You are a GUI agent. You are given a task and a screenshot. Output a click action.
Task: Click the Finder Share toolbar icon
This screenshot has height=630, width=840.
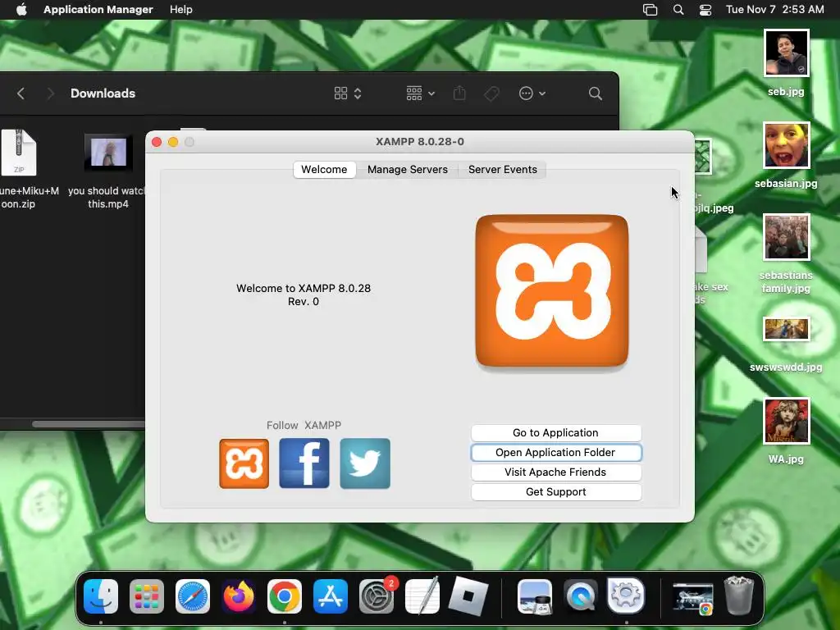point(459,94)
